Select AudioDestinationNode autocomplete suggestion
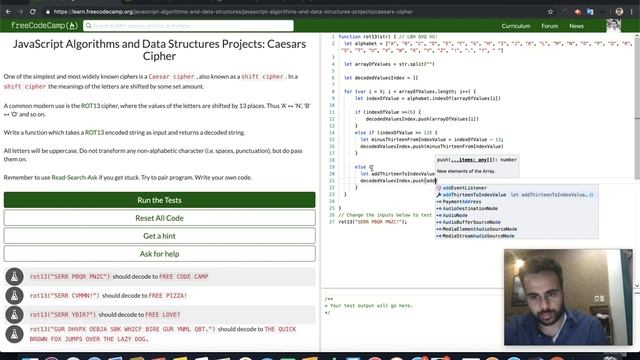The height and width of the screenshot is (360, 640). [x=517, y=209]
